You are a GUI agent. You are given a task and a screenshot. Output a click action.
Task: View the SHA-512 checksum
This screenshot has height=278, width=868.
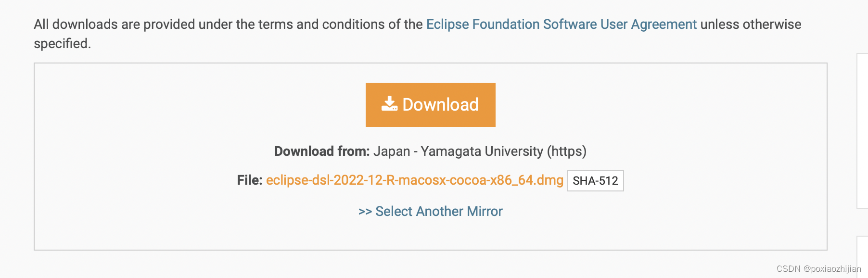(596, 181)
